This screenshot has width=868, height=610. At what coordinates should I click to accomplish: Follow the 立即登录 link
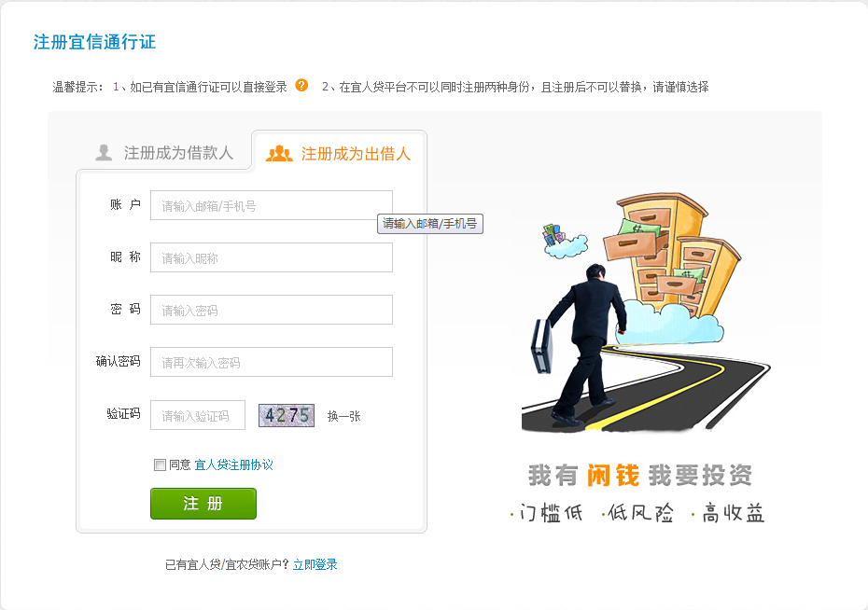(315, 564)
